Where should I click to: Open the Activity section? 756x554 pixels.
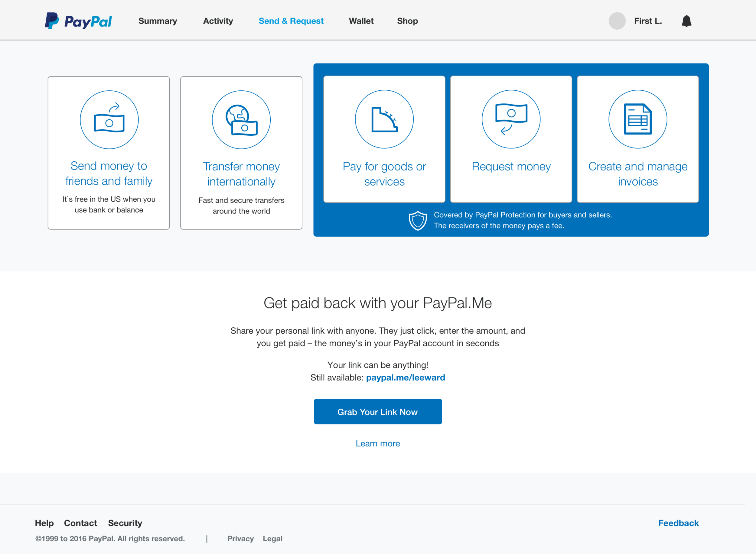[x=218, y=21]
